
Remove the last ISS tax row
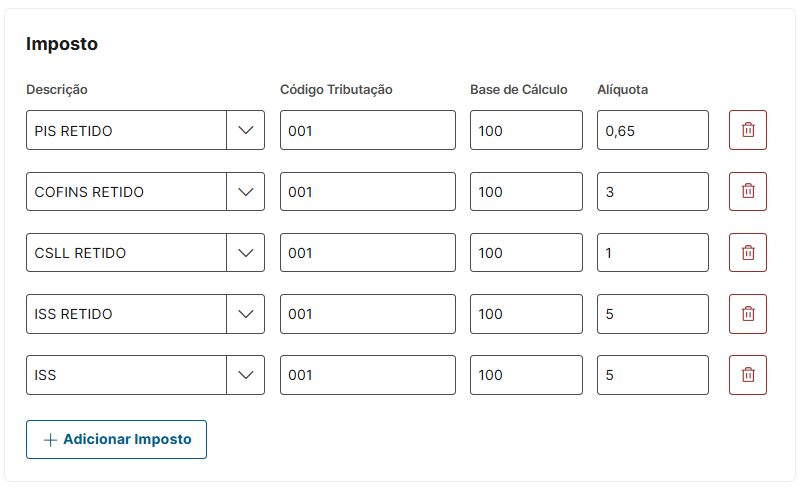coord(748,375)
